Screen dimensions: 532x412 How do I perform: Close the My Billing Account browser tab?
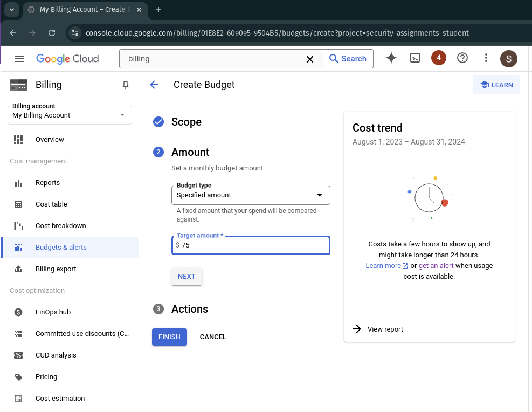coord(139,10)
